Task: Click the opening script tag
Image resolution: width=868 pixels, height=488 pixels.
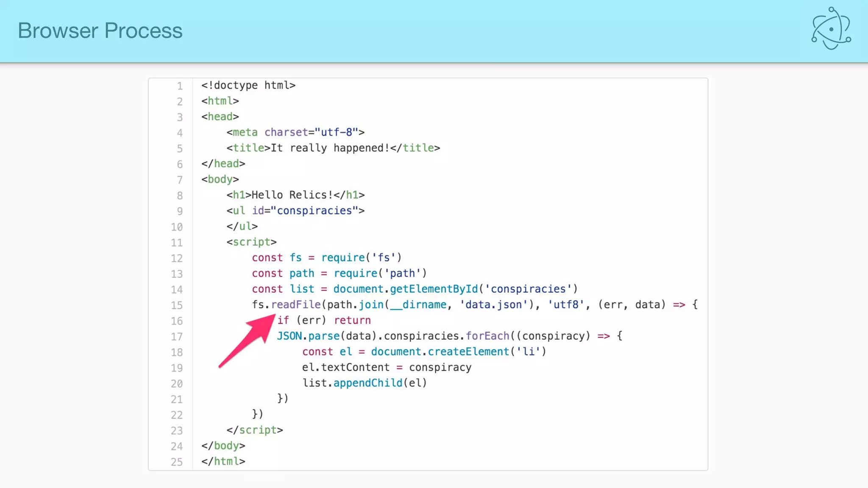Action: pyautogui.click(x=251, y=242)
